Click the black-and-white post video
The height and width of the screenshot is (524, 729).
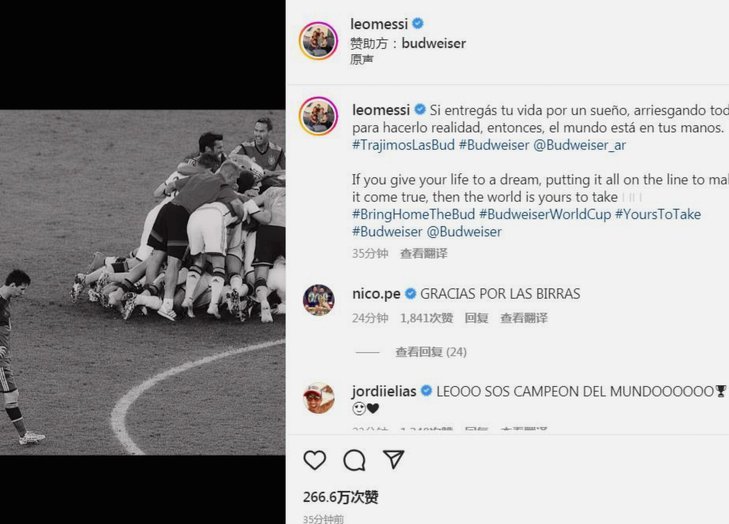click(x=143, y=282)
